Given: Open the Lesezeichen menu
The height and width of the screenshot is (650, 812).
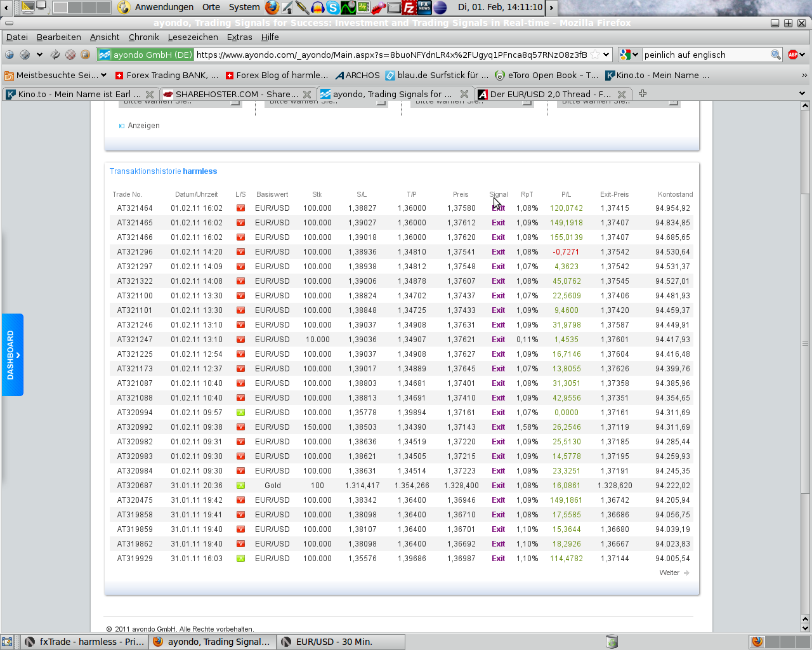Looking at the screenshot, I should pyautogui.click(x=193, y=37).
